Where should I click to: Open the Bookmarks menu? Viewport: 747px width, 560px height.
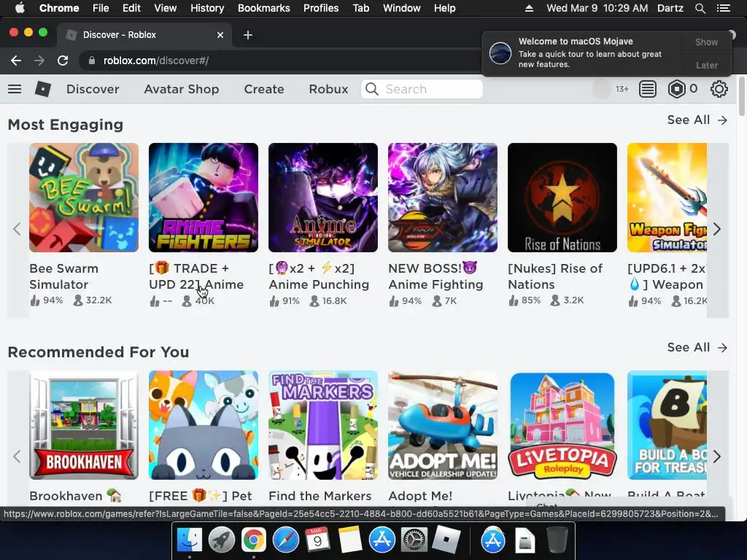tap(264, 8)
